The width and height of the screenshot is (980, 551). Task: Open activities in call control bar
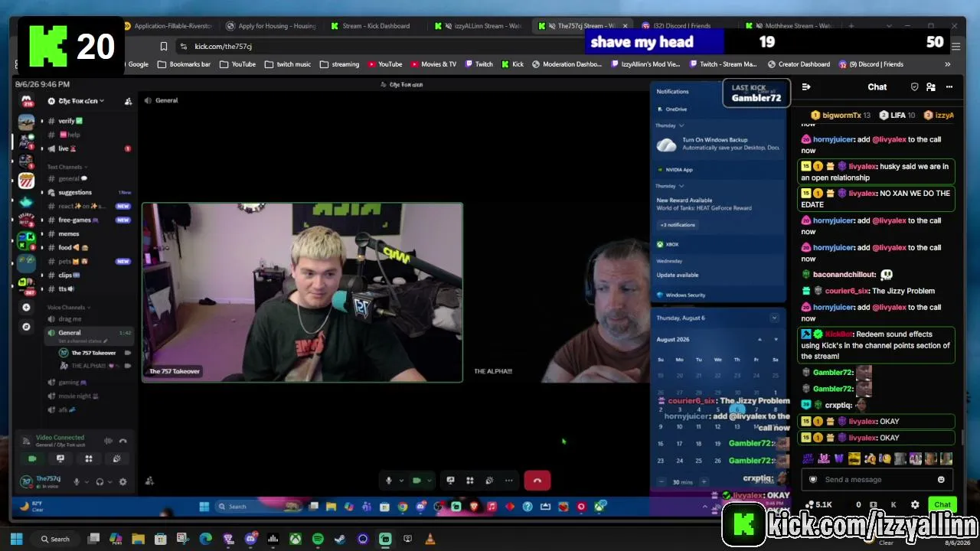(470, 481)
